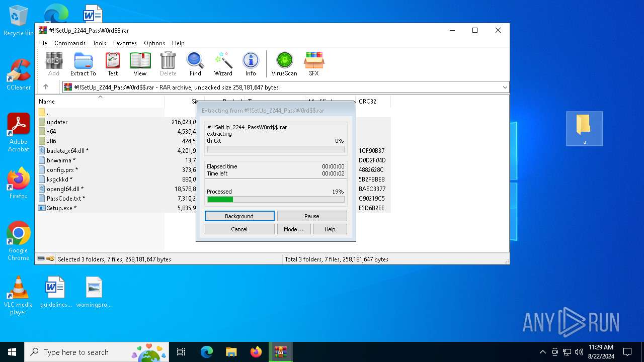Open the Help menu
The width and height of the screenshot is (644, 362).
coord(178,43)
